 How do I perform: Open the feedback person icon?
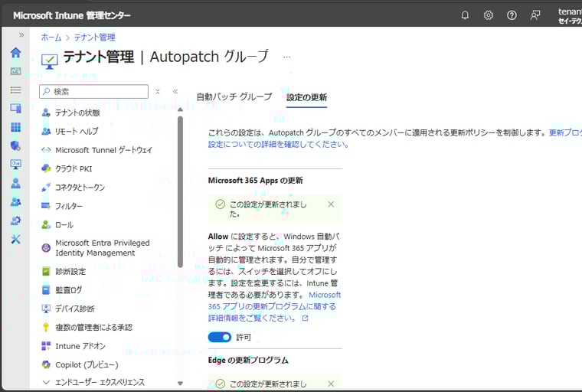point(535,15)
